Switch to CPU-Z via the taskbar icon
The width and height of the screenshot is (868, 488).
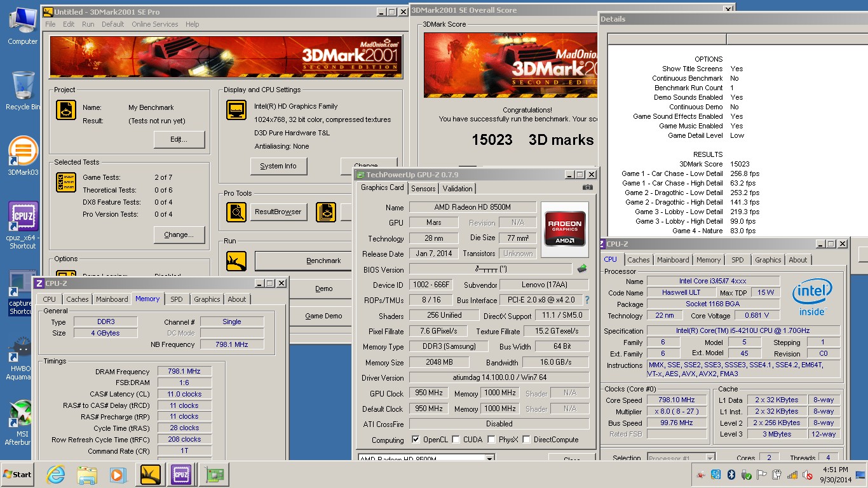pos(181,475)
